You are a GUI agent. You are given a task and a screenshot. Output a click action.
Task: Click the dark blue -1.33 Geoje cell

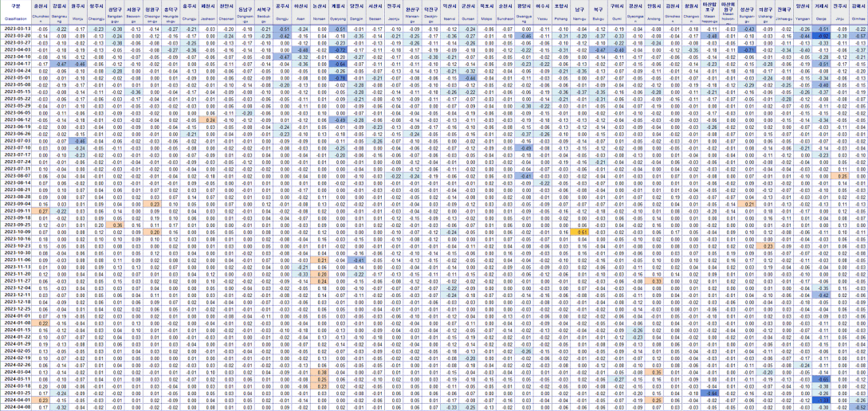(822, 400)
